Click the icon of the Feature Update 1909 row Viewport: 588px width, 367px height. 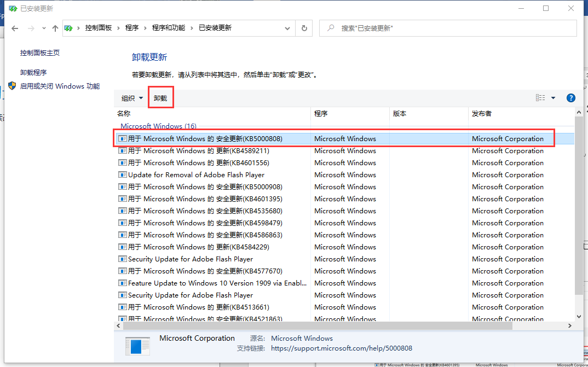pos(122,283)
